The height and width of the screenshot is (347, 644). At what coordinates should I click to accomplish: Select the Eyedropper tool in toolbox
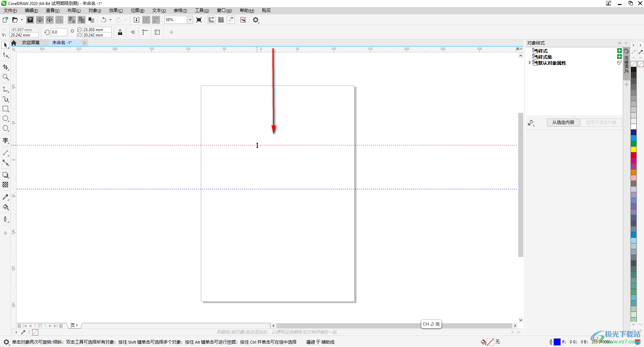[x=5, y=197]
